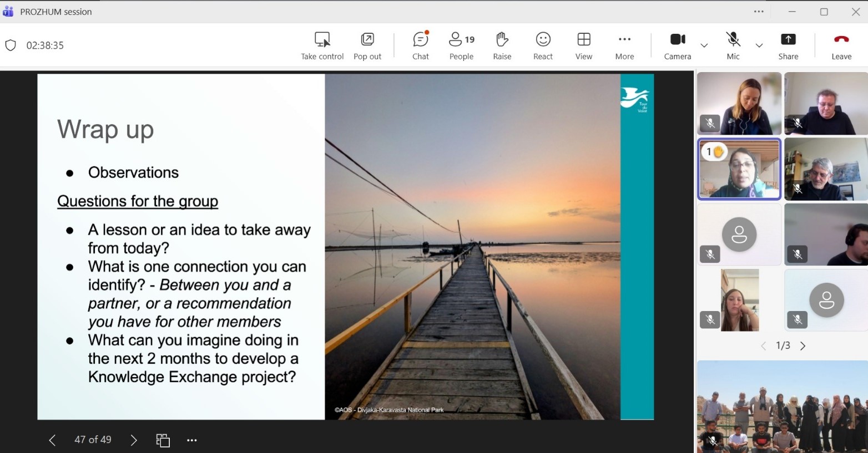Screen dimensions: 868x453
Task: Open the Chat panel
Action: coord(420,45)
